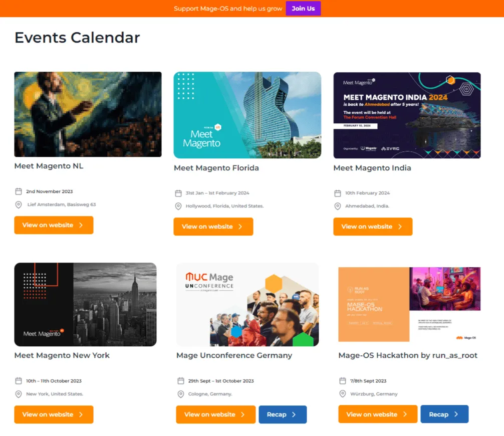Open the Meet Magento Florida guitar building image
The image size is (504, 436).
coord(247,115)
